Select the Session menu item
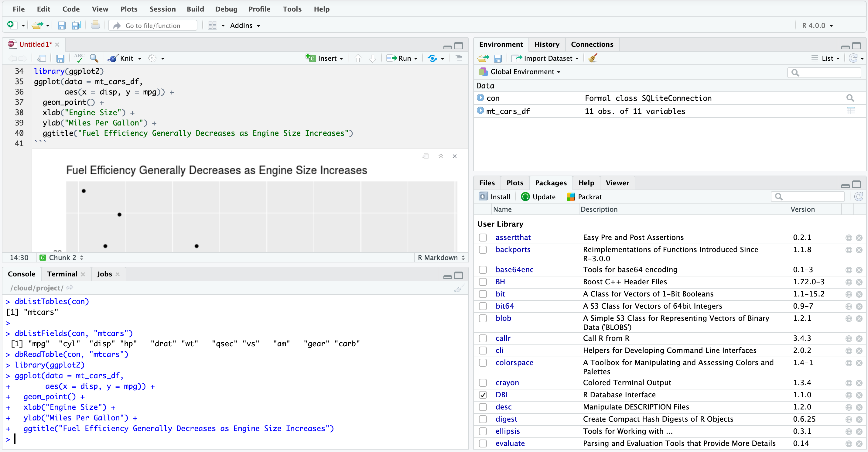This screenshot has width=868, height=452. click(x=163, y=8)
